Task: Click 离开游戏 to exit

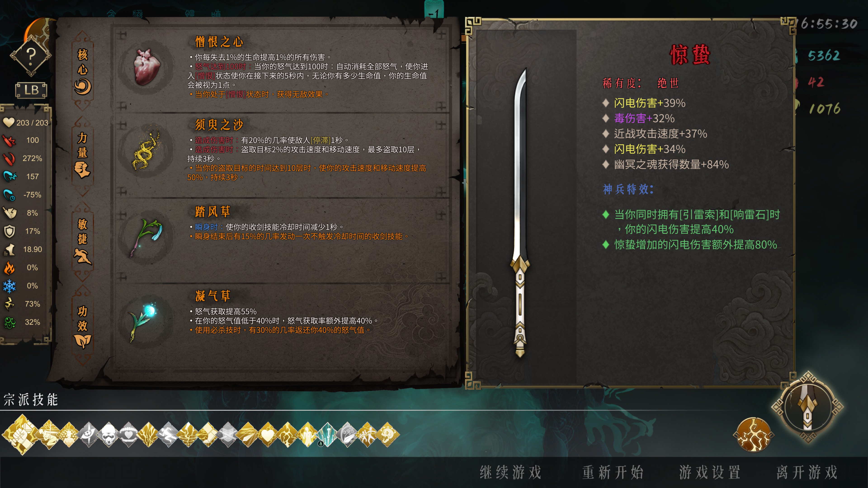Action: [x=807, y=472]
